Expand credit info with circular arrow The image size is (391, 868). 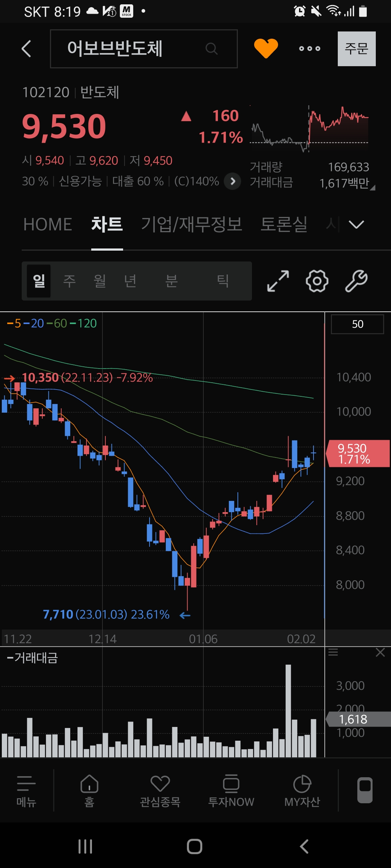tap(232, 181)
